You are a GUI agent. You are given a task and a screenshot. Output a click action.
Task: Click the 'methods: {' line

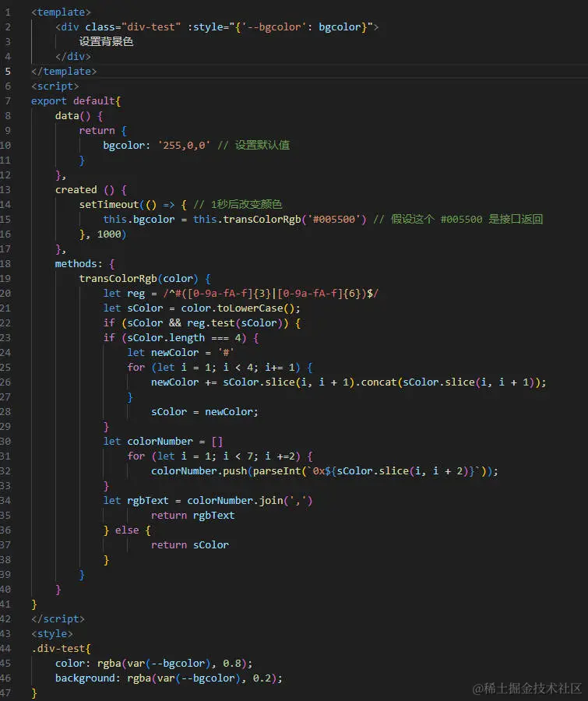tap(85, 264)
